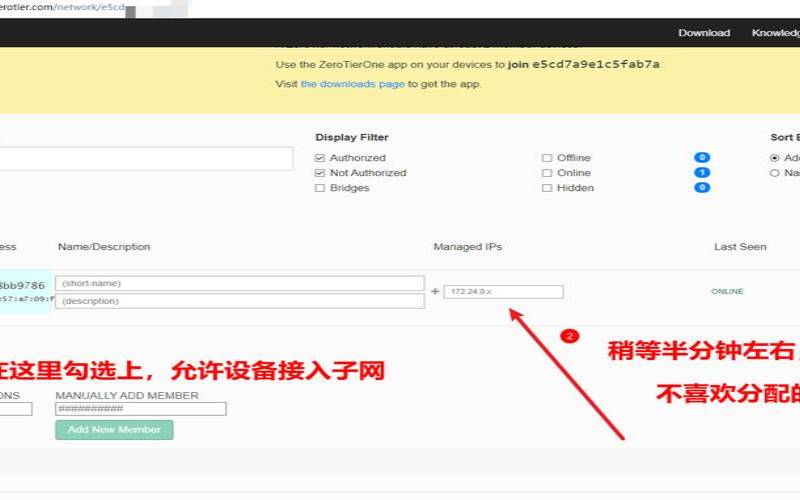
Task: Focus the 172.24.0.x managed IP field
Action: (x=504, y=291)
